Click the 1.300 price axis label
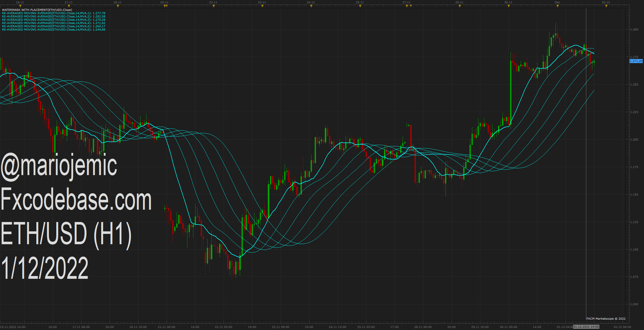The width and height of the screenshot is (644, 330). click(x=634, y=30)
